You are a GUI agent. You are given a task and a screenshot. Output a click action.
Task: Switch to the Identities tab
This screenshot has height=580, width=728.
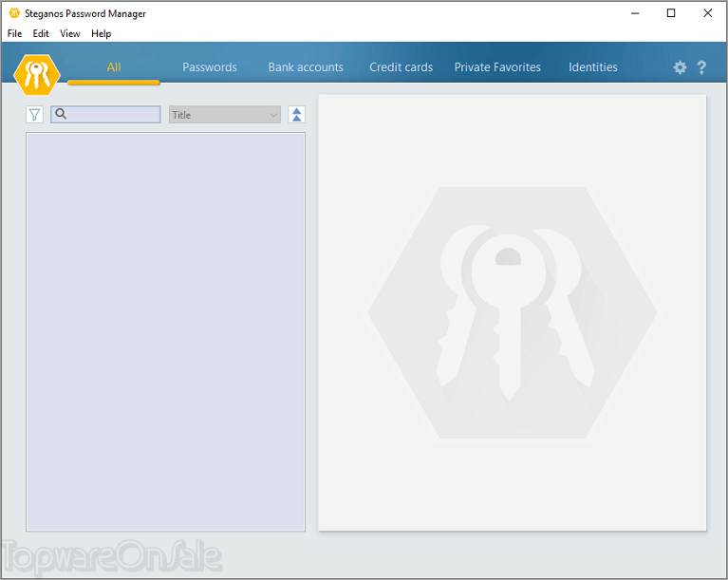click(593, 67)
